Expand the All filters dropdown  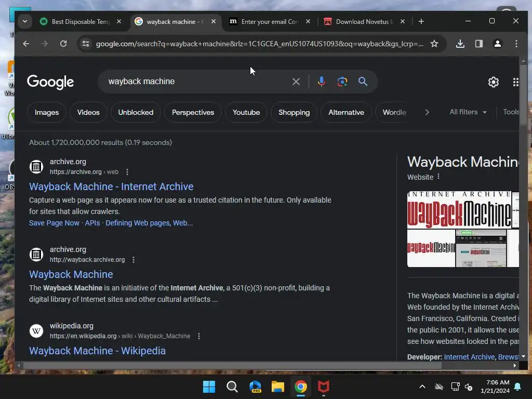[x=468, y=112]
